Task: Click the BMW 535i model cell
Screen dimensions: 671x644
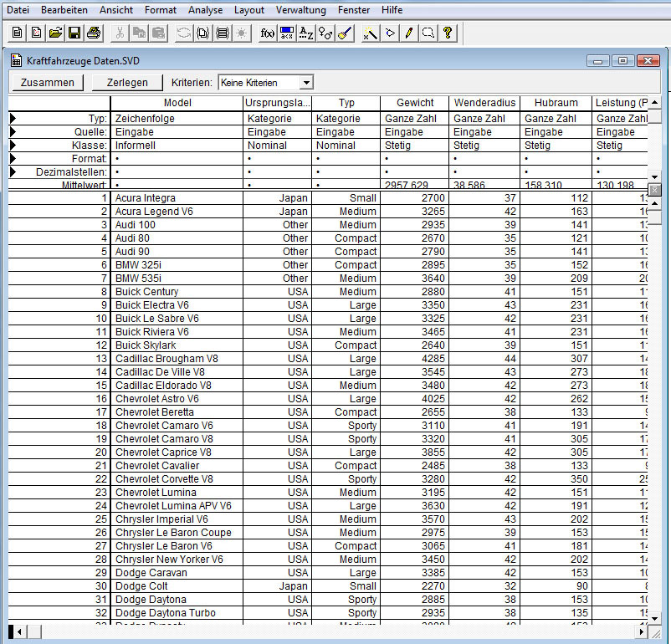Action: coord(177,279)
